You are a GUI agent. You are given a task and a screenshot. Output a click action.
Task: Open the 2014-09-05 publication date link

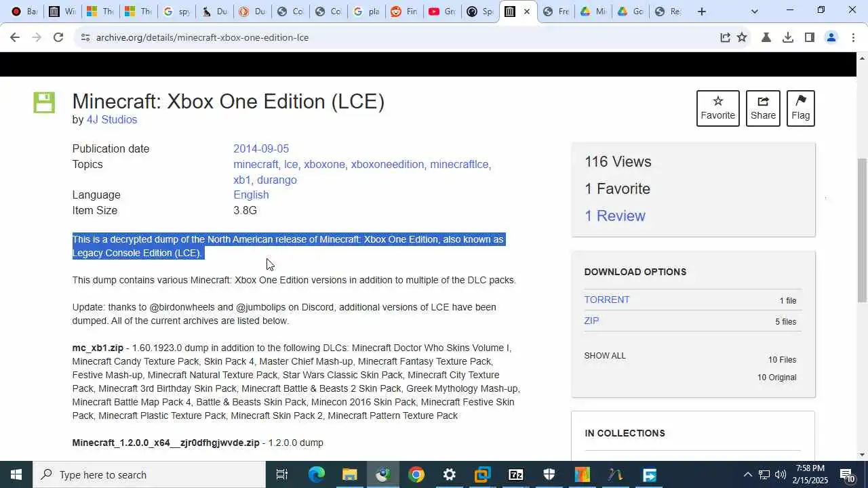(x=261, y=148)
